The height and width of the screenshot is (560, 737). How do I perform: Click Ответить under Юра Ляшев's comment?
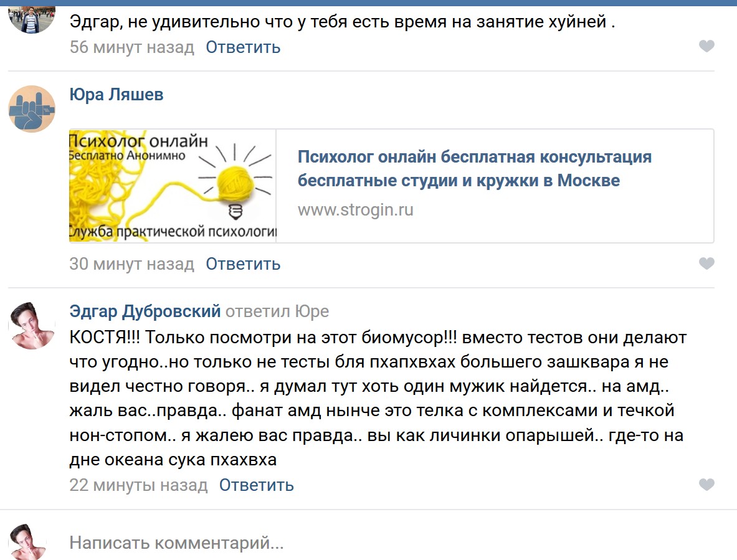(243, 264)
